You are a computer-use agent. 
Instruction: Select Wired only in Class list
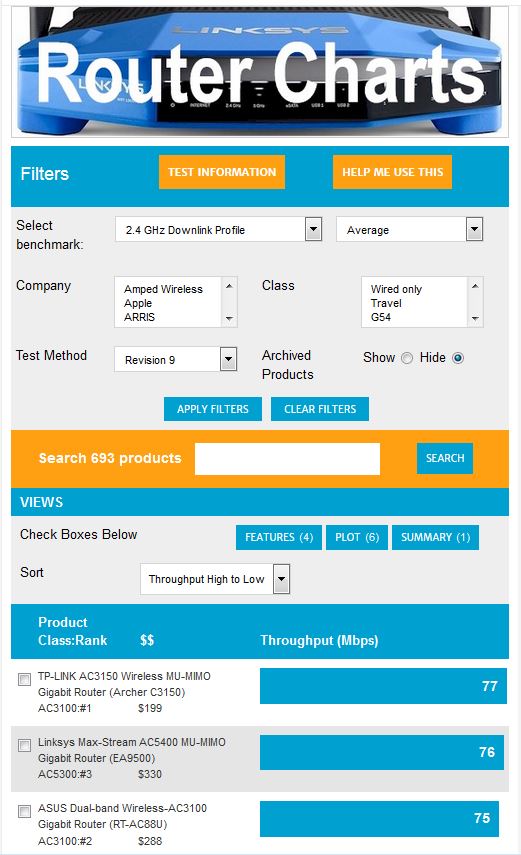396,289
